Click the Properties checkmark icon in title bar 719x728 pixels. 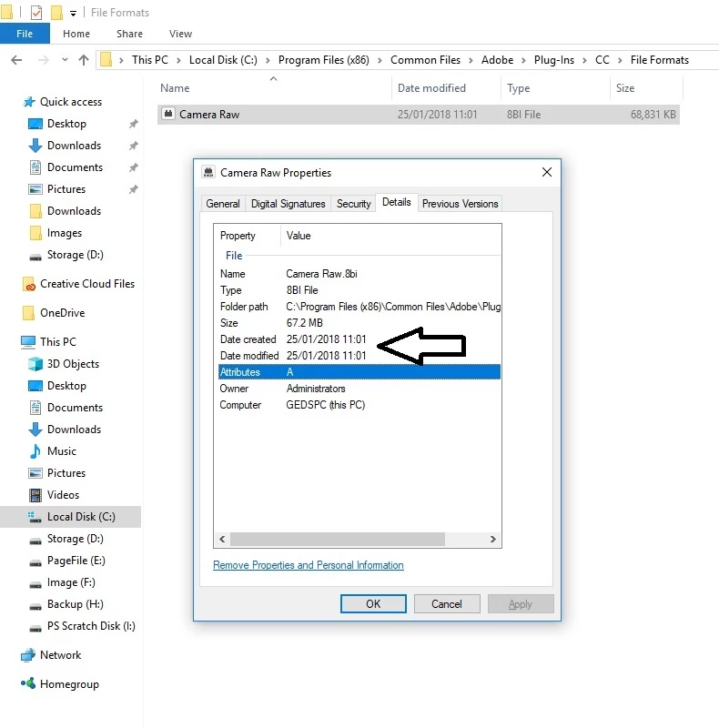tap(36, 13)
